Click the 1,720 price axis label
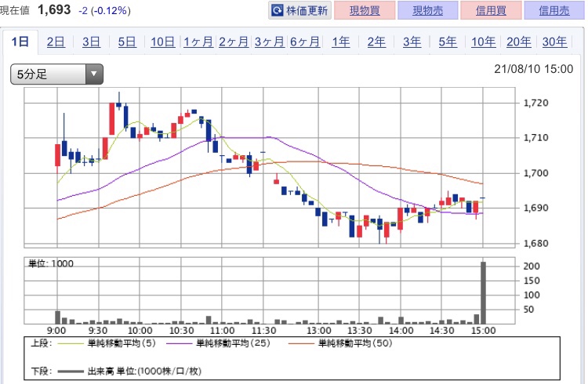Image resolution: width=588 pixels, height=384 pixels. click(x=536, y=103)
